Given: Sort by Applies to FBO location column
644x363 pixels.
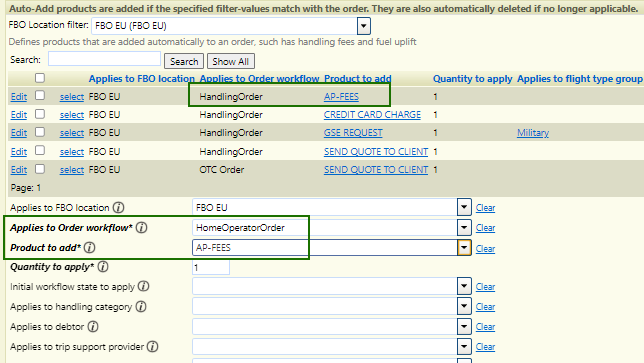Looking at the screenshot, I should pyautogui.click(x=142, y=79).
